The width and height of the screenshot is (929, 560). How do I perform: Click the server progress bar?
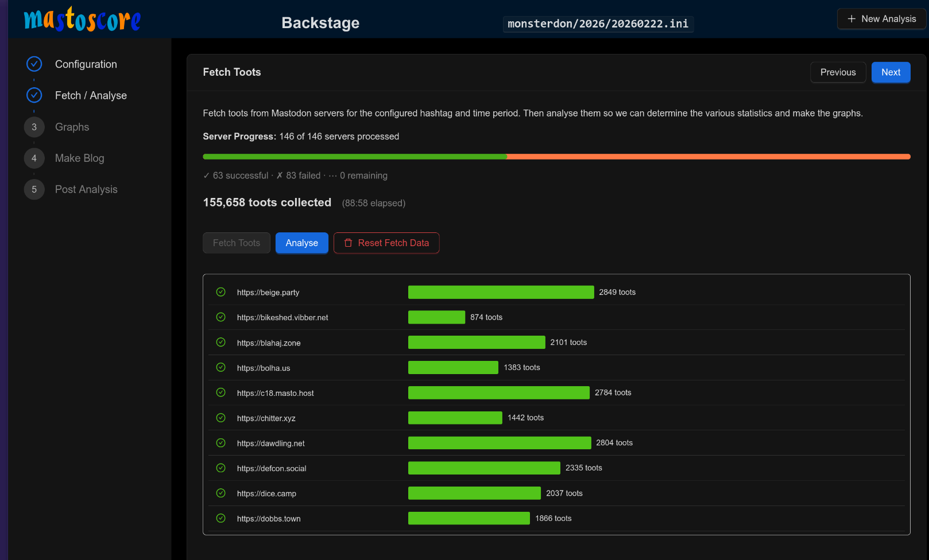(x=556, y=157)
